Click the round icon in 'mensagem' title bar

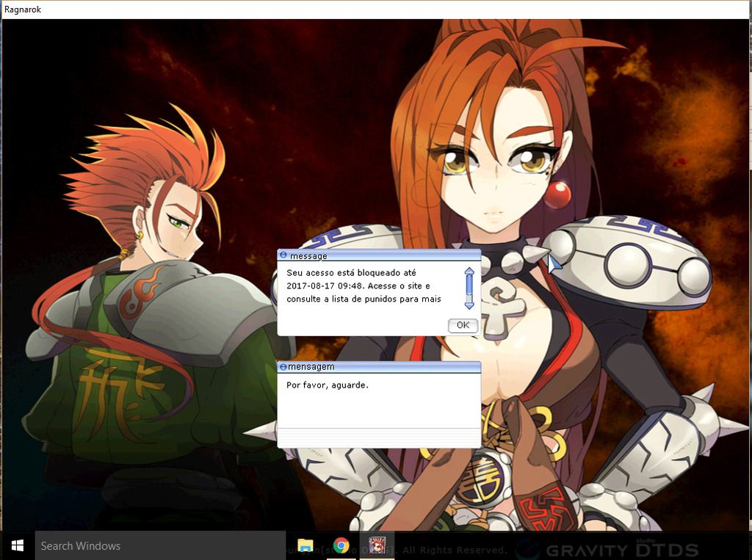tap(283, 366)
